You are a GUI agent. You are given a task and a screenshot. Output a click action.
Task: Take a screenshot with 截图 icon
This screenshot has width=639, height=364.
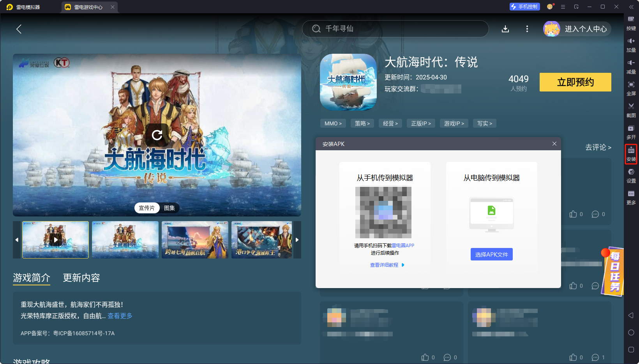click(631, 111)
